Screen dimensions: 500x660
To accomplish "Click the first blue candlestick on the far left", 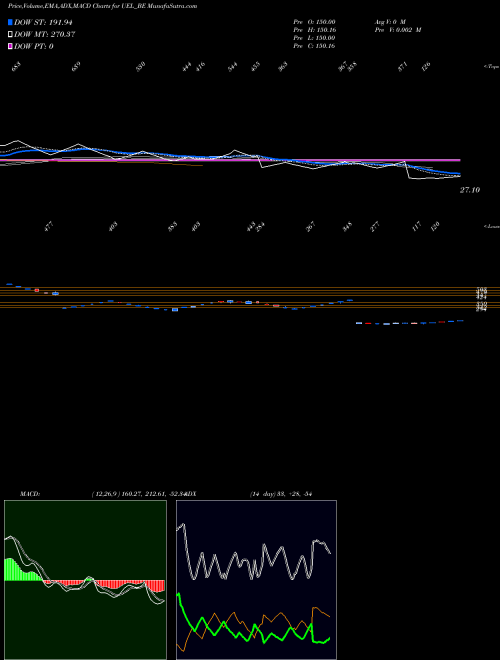I will click(x=9, y=284).
